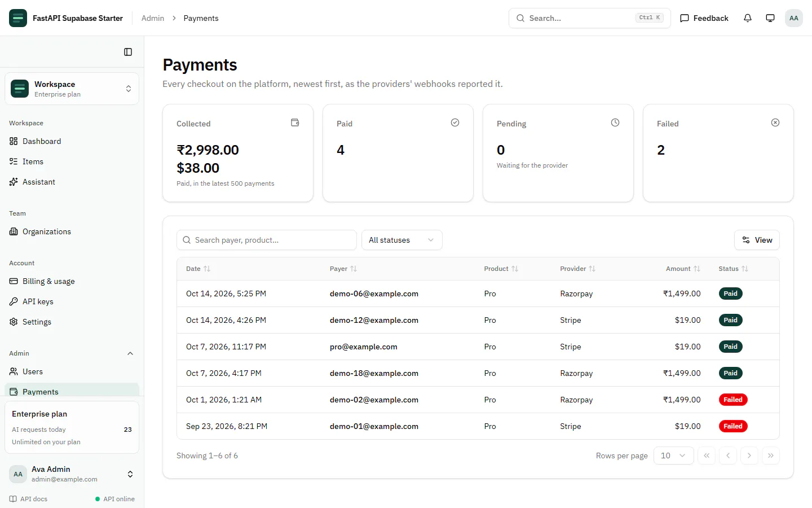Click the wallet icon on Collected card
The height and width of the screenshot is (508, 812).
pos(295,122)
